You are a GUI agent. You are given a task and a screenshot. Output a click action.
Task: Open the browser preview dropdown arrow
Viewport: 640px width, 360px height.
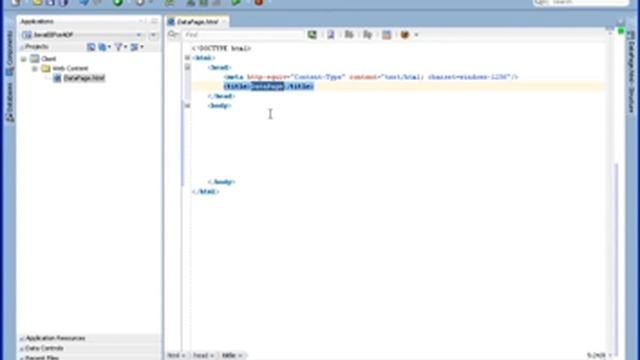click(x=416, y=35)
